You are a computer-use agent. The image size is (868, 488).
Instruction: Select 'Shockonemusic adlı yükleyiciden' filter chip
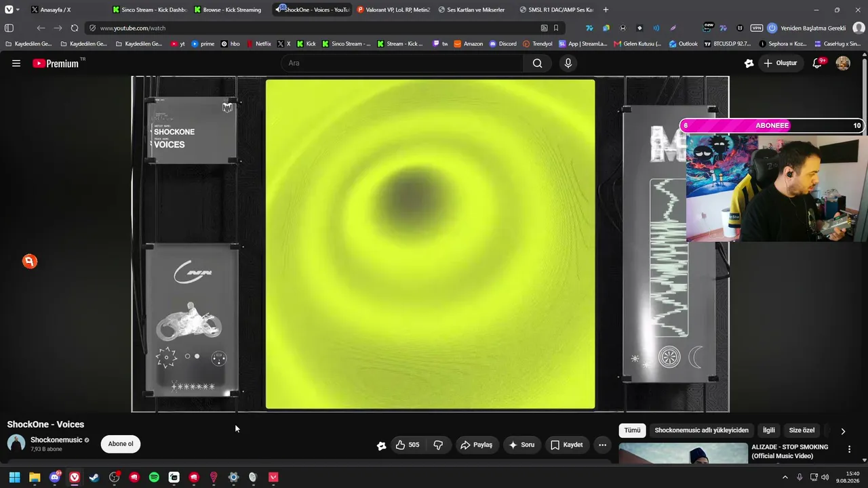pos(701,430)
